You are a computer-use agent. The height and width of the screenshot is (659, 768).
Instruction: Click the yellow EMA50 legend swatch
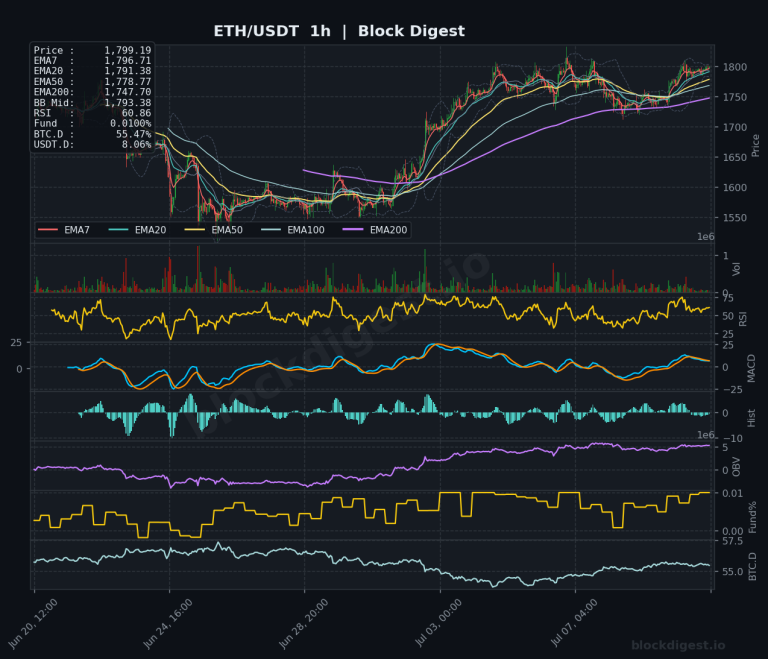tap(194, 230)
